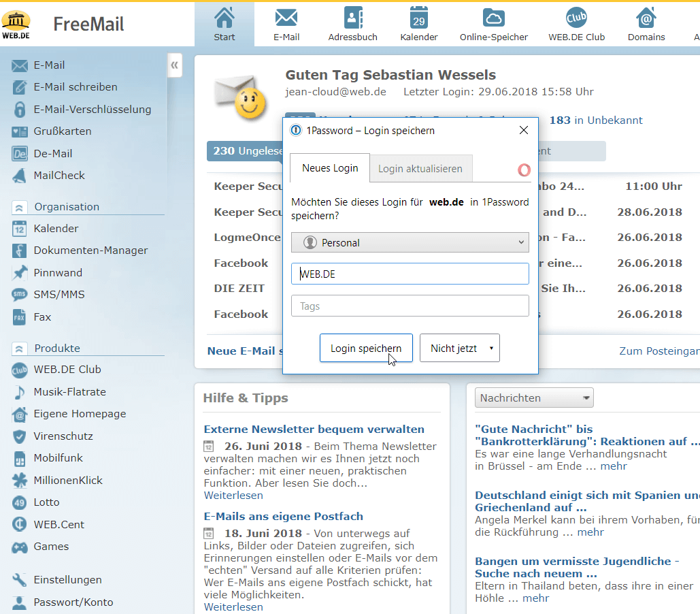Viewport: 700px width, 614px height.
Task: Open the LogmeOnce email row
Action: click(x=247, y=238)
